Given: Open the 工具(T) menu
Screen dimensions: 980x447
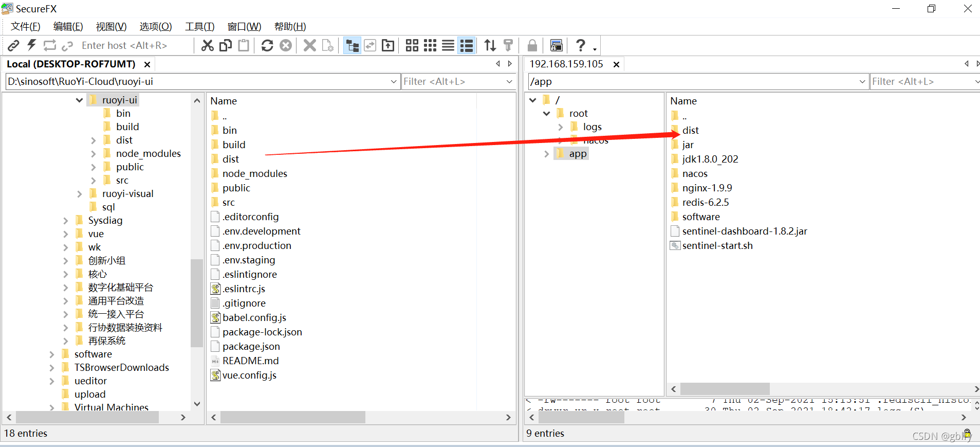Looking at the screenshot, I should tap(200, 27).
